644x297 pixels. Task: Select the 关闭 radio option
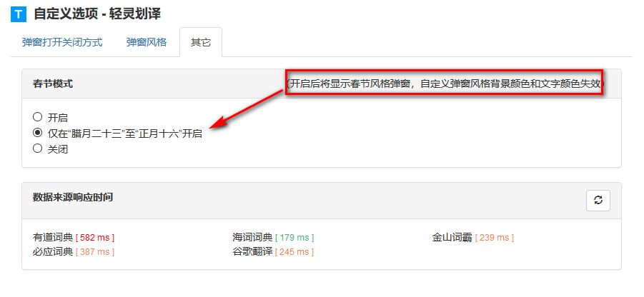[x=37, y=148]
